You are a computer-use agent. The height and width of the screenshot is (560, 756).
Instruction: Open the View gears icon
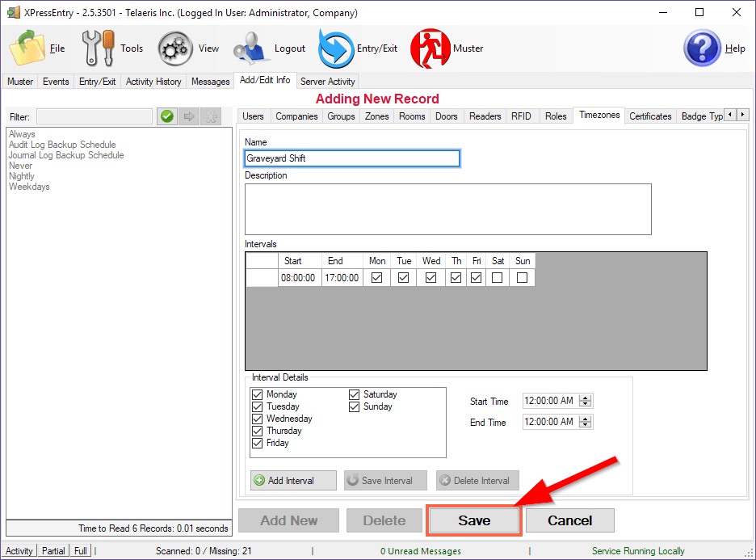pyautogui.click(x=174, y=48)
